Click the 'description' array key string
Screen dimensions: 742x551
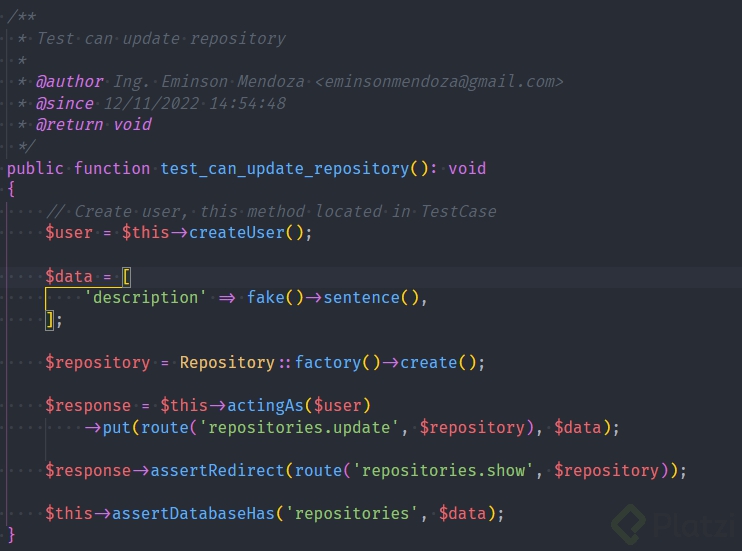tap(145, 298)
